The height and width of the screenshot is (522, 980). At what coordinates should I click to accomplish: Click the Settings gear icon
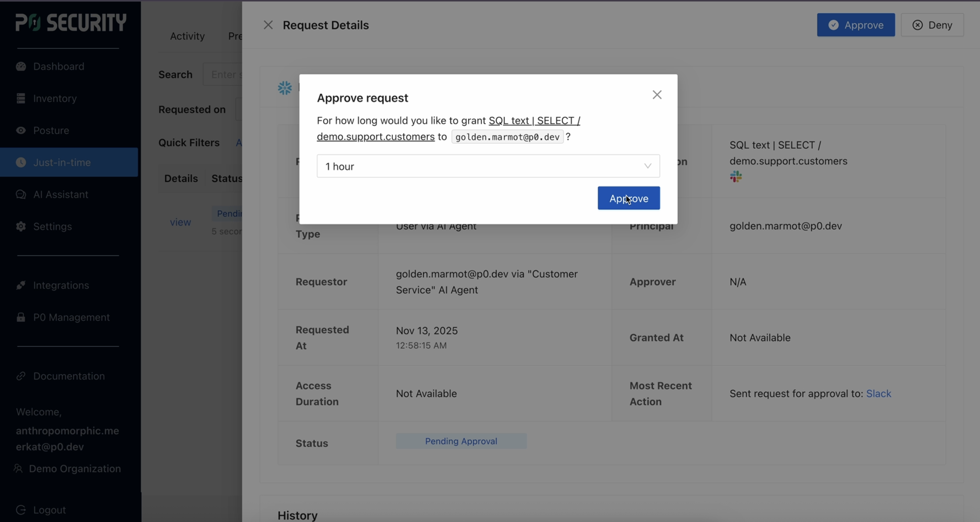tap(21, 226)
